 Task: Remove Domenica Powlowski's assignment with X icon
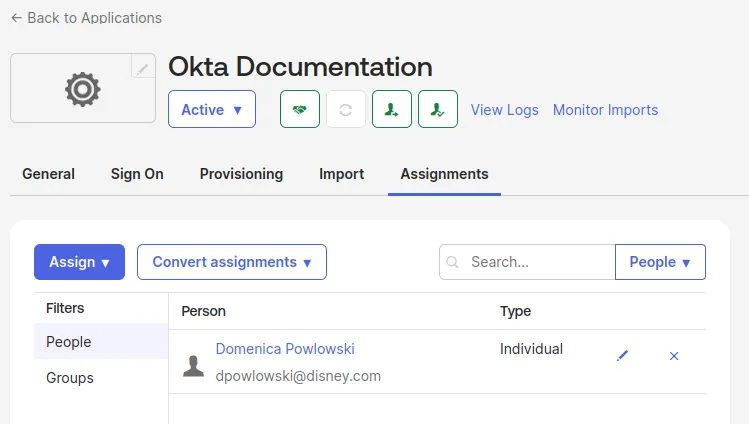pyautogui.click(x=674, y=356)
